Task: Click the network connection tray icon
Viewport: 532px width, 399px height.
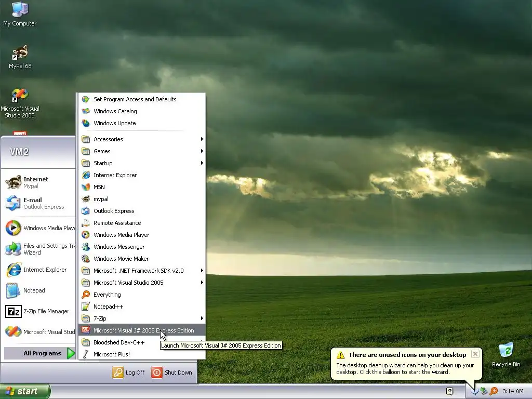Action: pyautogui.click(x=484, y=391)
